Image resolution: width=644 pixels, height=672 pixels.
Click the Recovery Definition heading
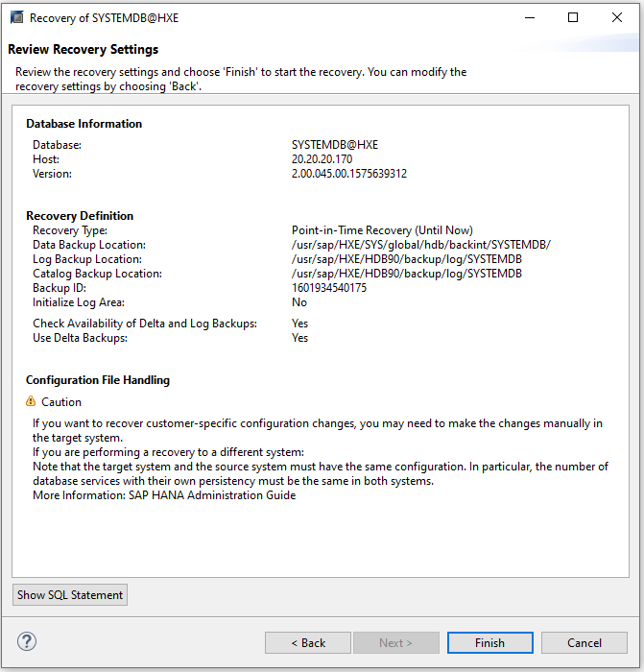[80, 216]
